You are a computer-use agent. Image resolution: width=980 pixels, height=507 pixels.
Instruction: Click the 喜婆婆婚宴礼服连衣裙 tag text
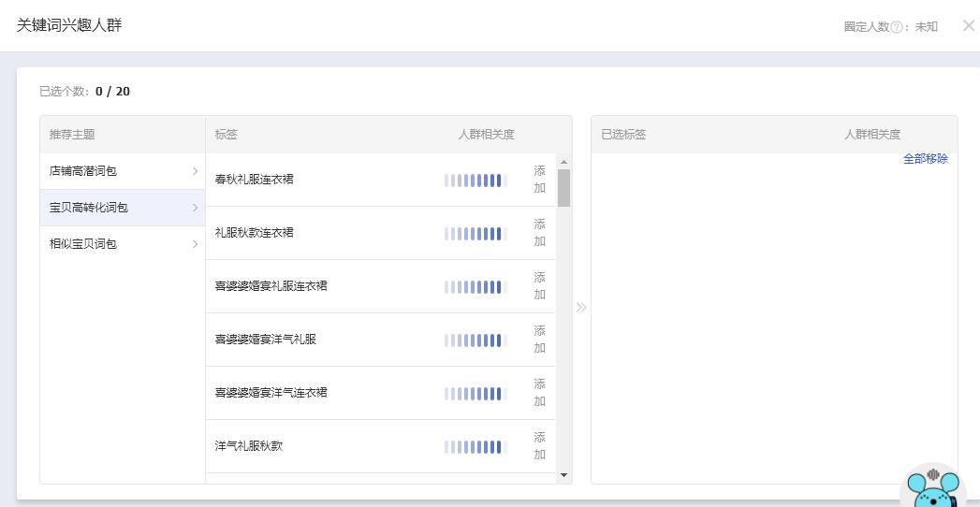coord(271,286)
